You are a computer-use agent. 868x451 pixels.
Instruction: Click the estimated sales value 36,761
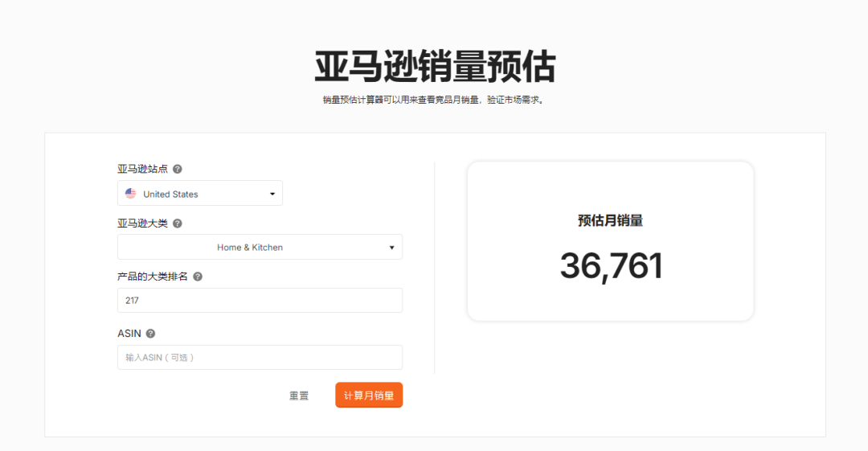[x=611, y=266]
